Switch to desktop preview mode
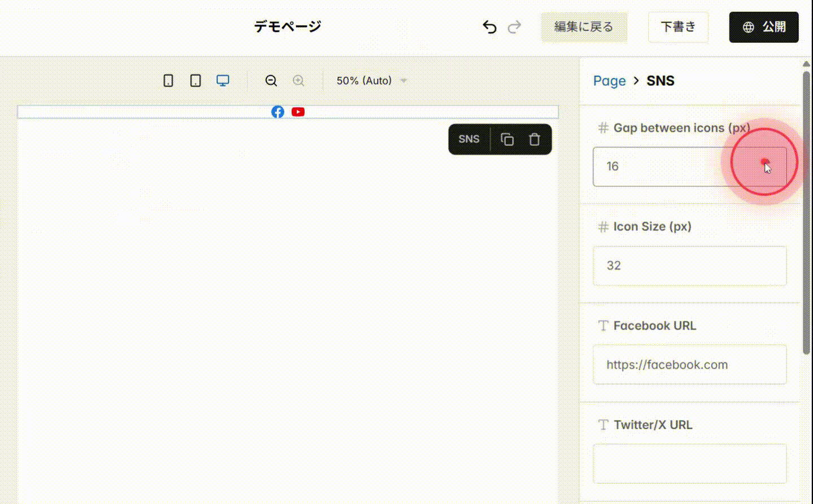The image size is (813, 504). point(222,80)
